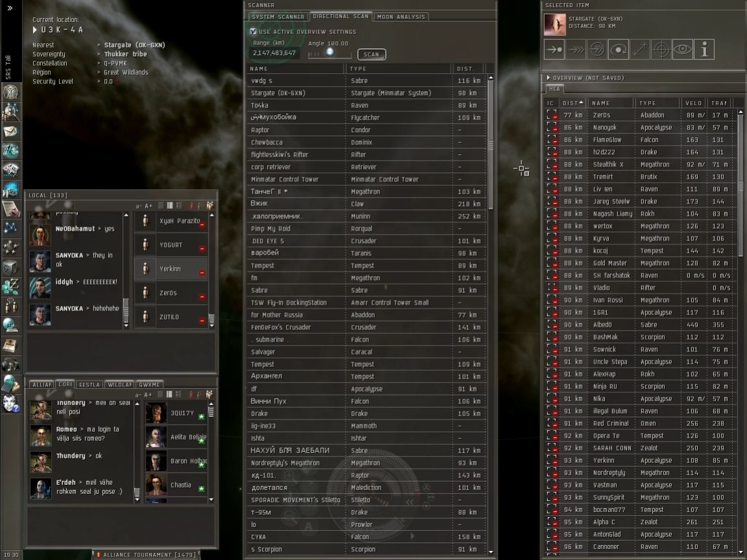Sort scan results by TYPE column header

pos(398,69)
